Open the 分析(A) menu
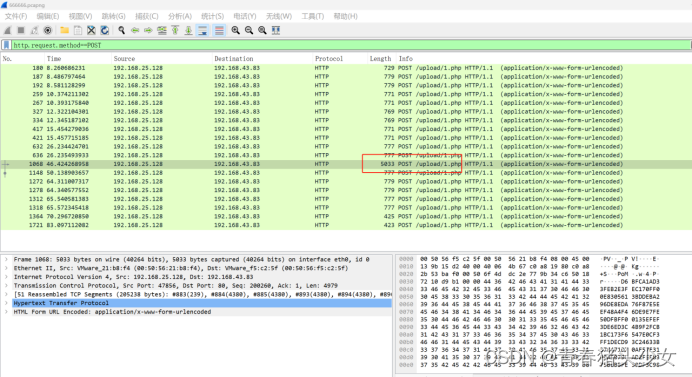This screenshot has width=692, height=377. 180,16
